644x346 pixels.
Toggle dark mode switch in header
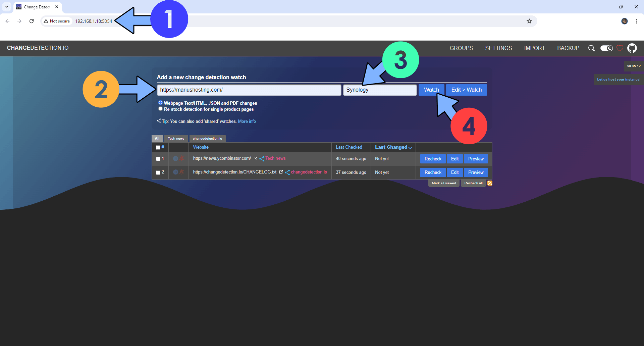pyautogui.click(x=606, y=48)
